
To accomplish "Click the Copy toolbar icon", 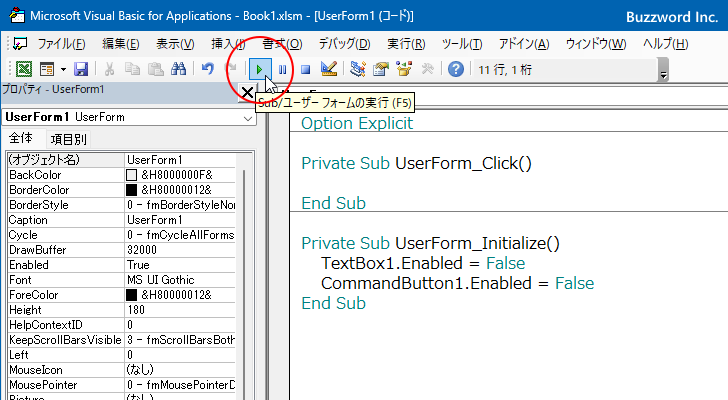I will coord(132,69).
